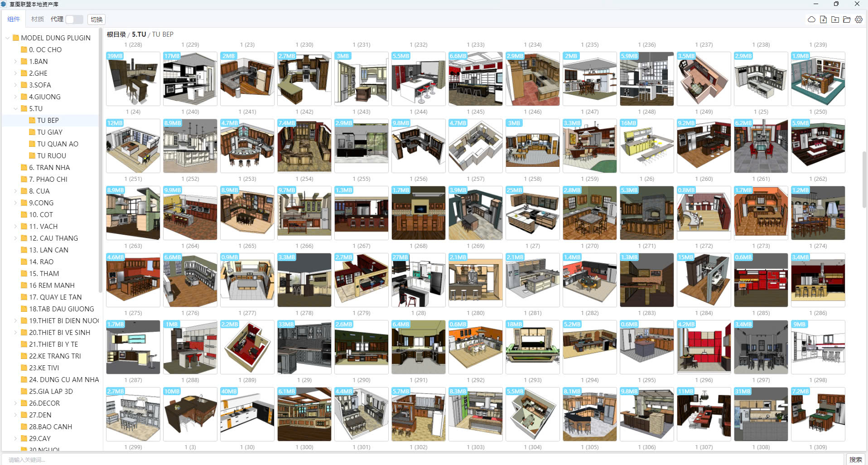Select the 组件 components tab
The image size is (868, 465).
14,19
